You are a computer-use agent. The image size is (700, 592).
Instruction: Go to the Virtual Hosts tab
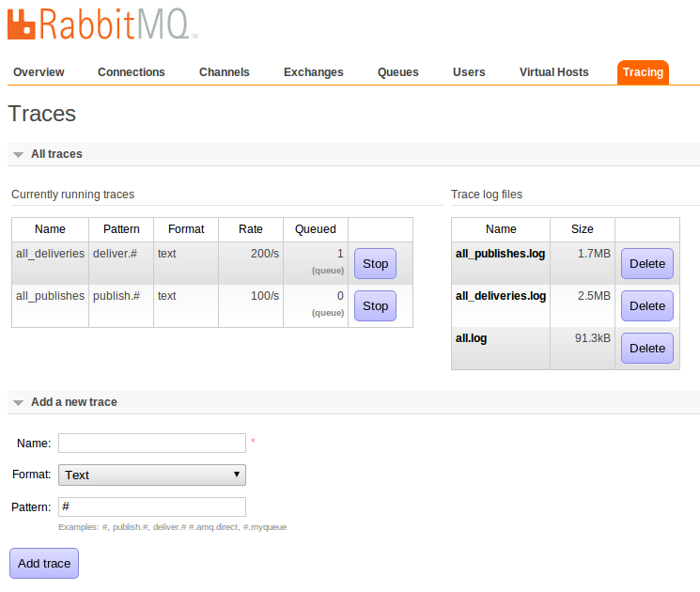coord(554,72)
